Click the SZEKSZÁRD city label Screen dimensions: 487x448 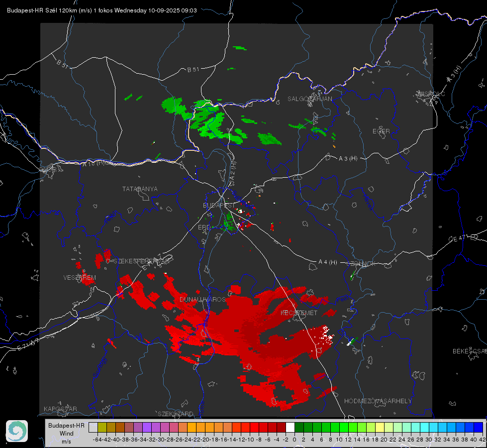click(x=176, y=414)
